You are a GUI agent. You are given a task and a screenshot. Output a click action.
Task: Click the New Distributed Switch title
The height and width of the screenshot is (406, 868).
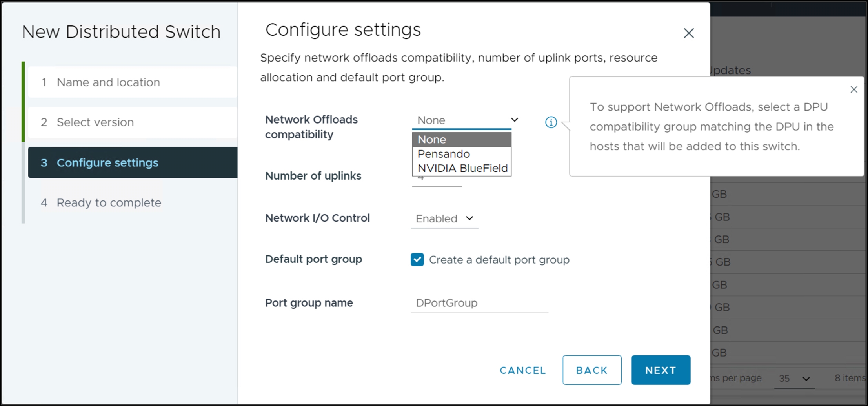[x=121, y=32]
